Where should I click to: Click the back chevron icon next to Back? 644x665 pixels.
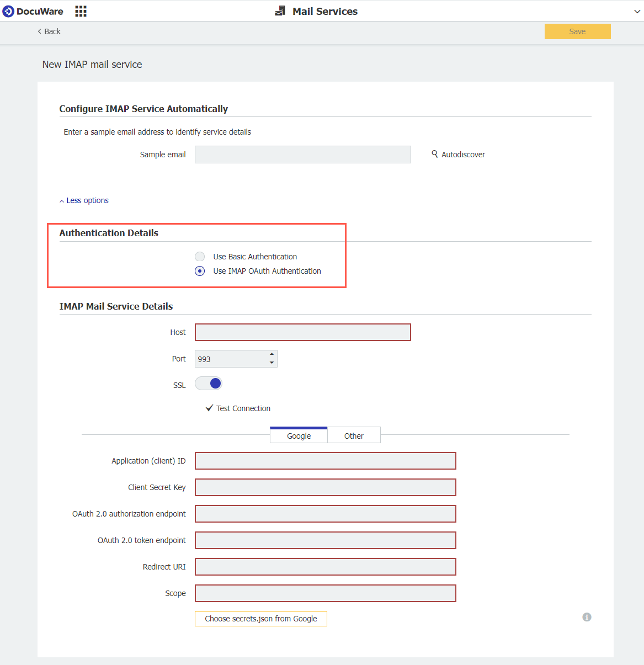pos(39,31)
